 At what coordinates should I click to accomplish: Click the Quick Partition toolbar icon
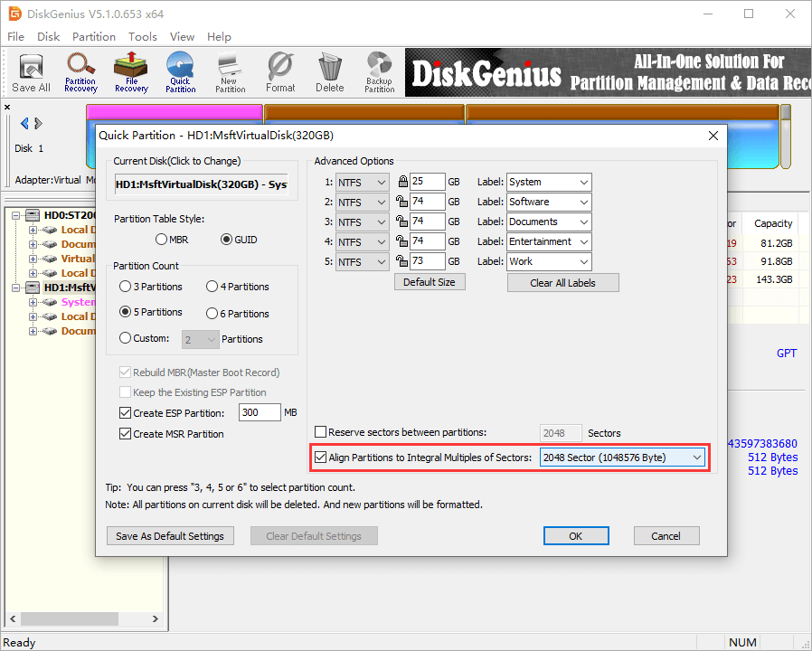tap(180, 72)
